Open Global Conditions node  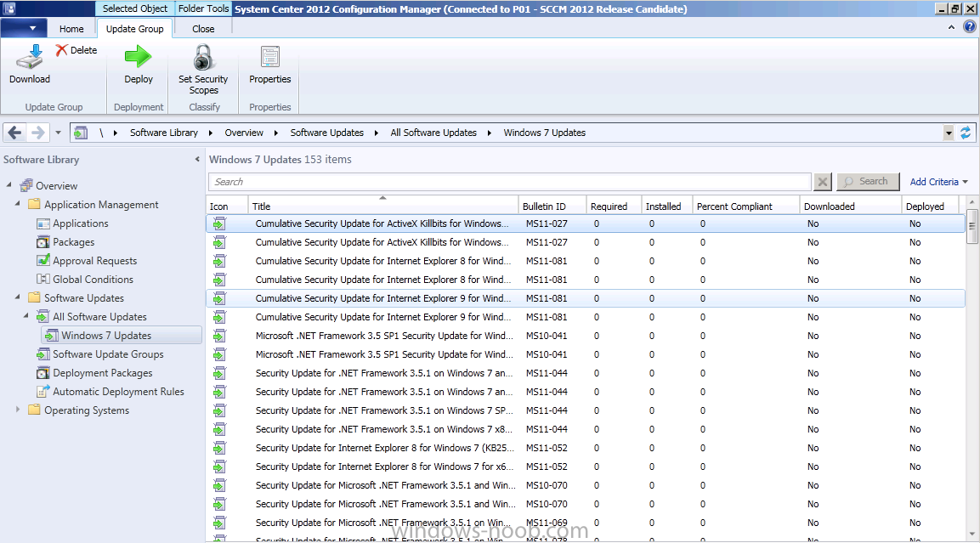pos(93,280)
